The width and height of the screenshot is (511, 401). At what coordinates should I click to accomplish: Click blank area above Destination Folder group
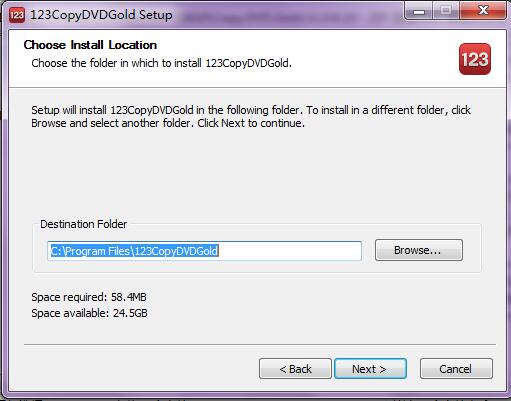point(255,173)
